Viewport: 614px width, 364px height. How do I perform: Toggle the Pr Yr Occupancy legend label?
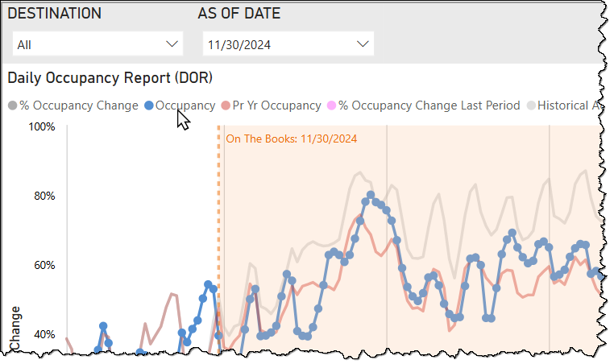coord(277,105)
